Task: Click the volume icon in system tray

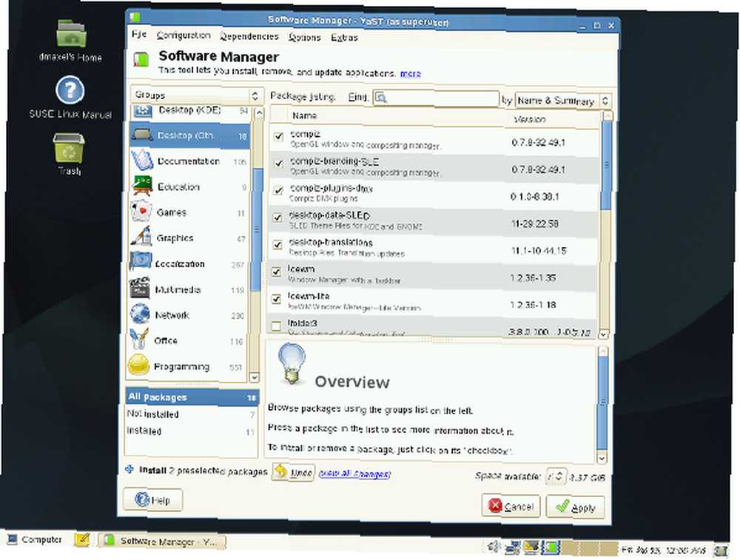Action: 493,547
